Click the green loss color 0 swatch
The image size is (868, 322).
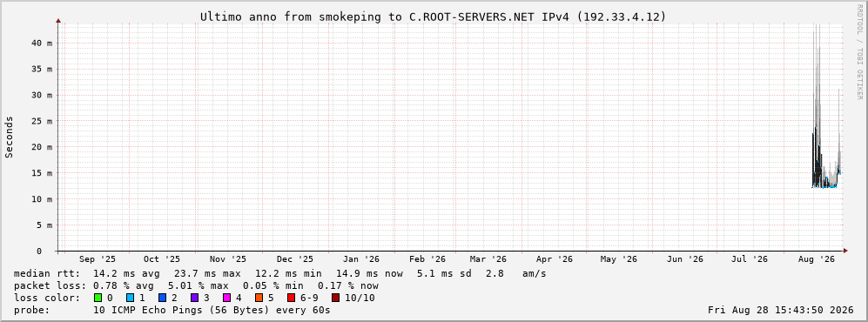tap(98, 299)
